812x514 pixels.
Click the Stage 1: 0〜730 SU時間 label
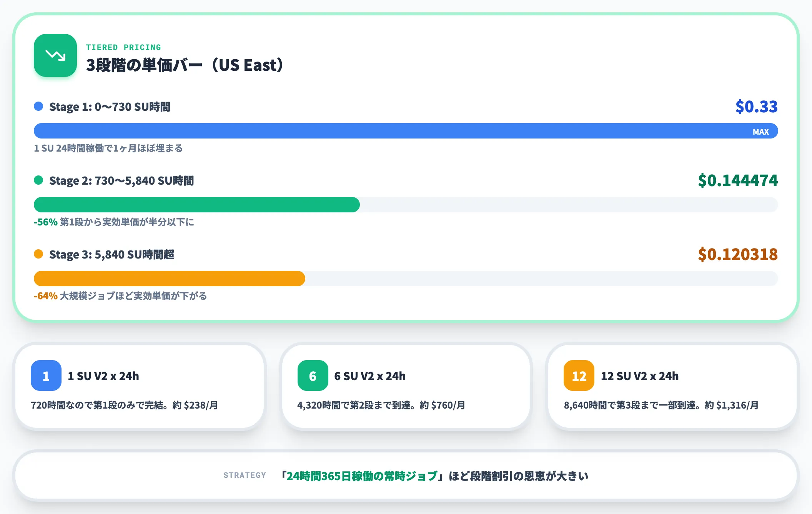[x=110, y=107]
